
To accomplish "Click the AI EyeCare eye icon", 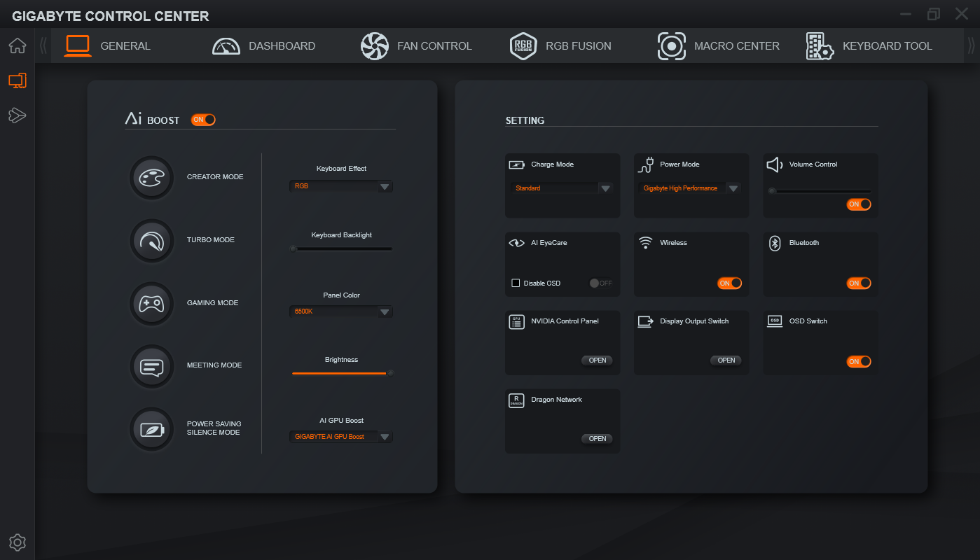I will click(517, 244).
